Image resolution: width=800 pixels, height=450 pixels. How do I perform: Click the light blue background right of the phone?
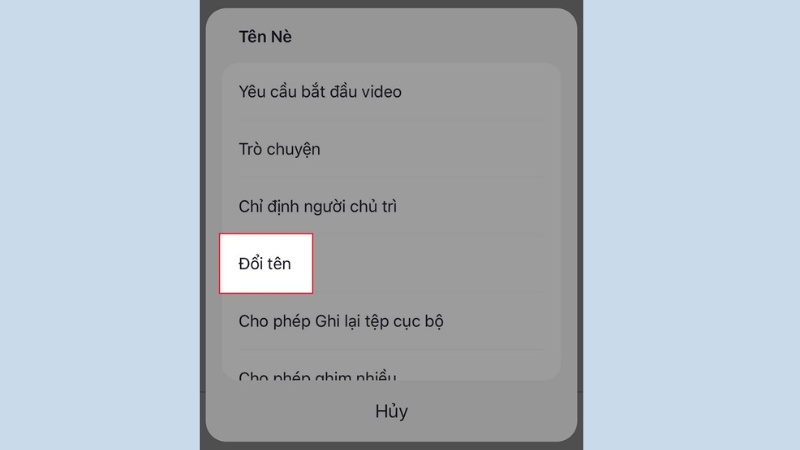[x=691, y=225]
